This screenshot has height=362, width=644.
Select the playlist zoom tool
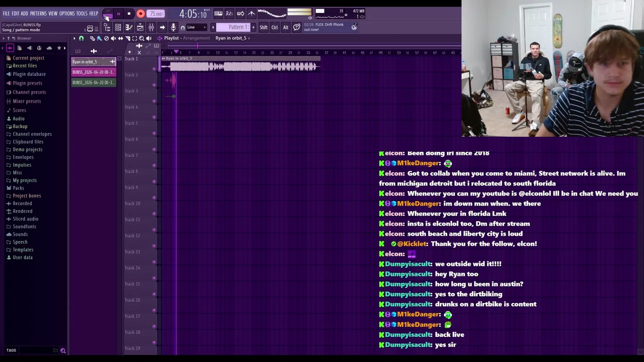[141, 38]
